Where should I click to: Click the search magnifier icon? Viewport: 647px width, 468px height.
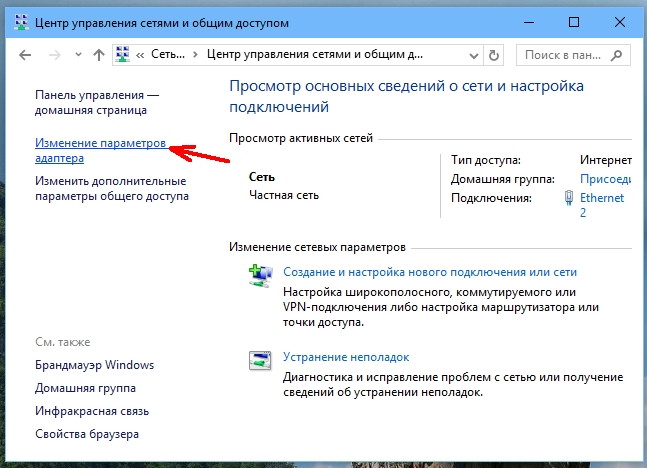click(616, 55)
